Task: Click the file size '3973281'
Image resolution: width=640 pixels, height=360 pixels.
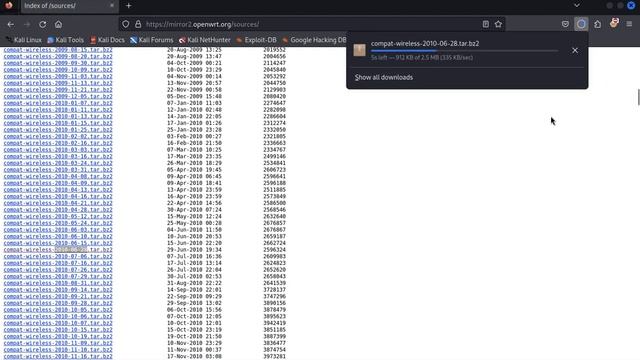Action: point(274,356)
